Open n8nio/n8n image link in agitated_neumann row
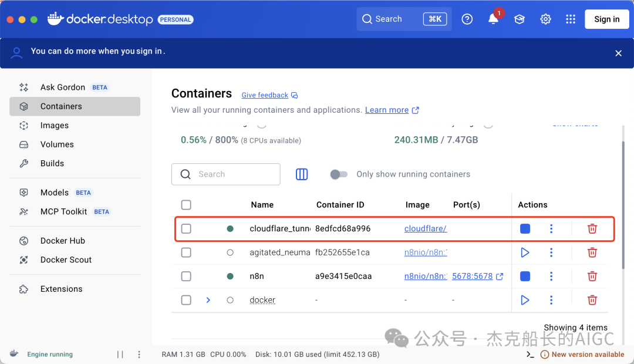This screenshot has height=364, width=634. tap(426, 252)
